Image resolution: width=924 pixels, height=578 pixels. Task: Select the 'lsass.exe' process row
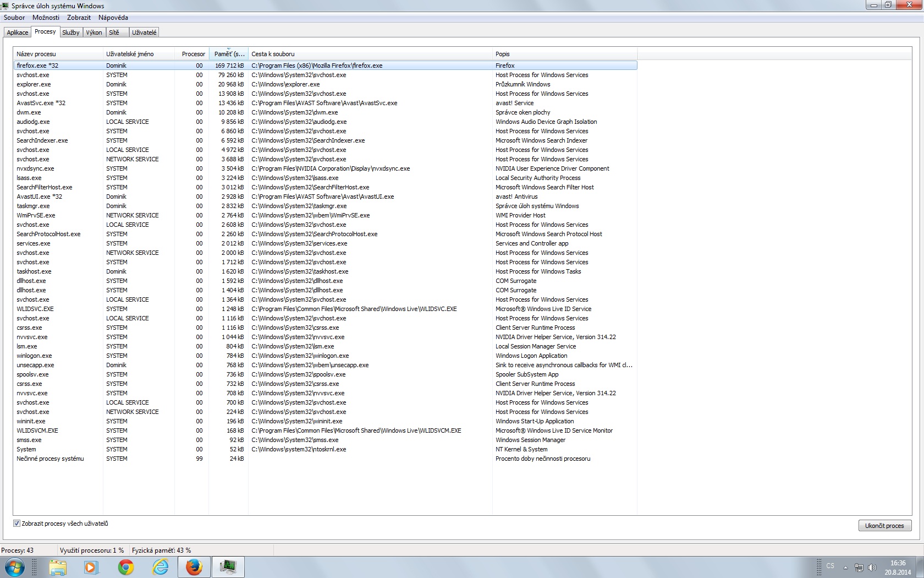point(326,178)
